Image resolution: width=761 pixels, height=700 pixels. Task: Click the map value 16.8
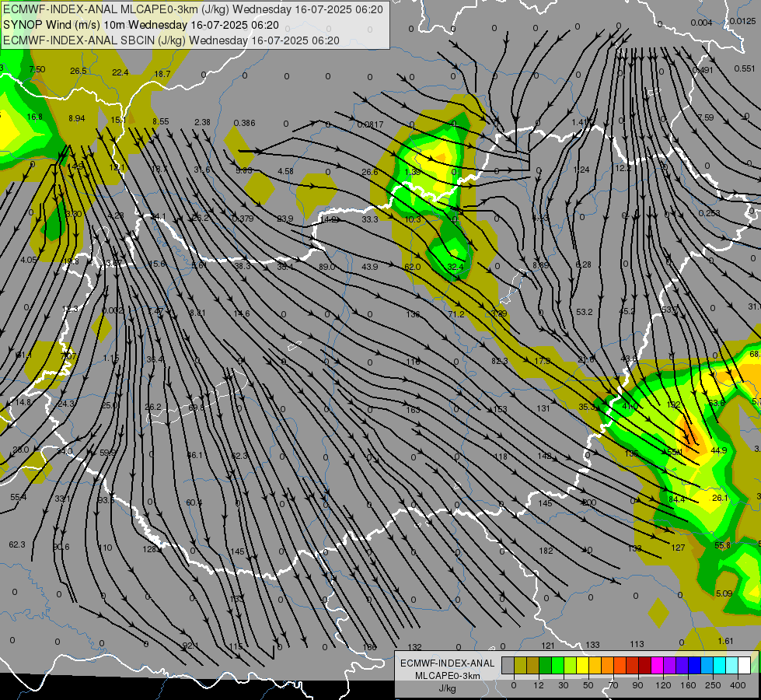pos(35,117)
